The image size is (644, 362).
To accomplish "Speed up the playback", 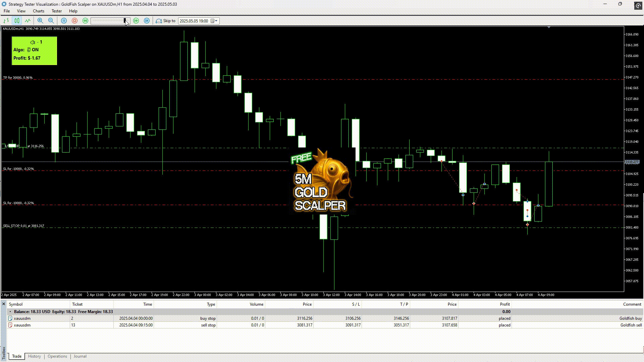I will 136,21.
